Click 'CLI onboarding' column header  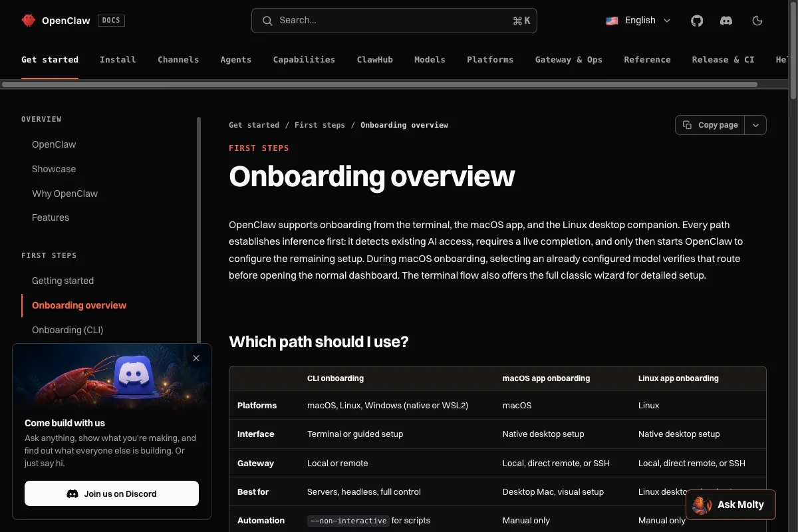tap(335, 378)
